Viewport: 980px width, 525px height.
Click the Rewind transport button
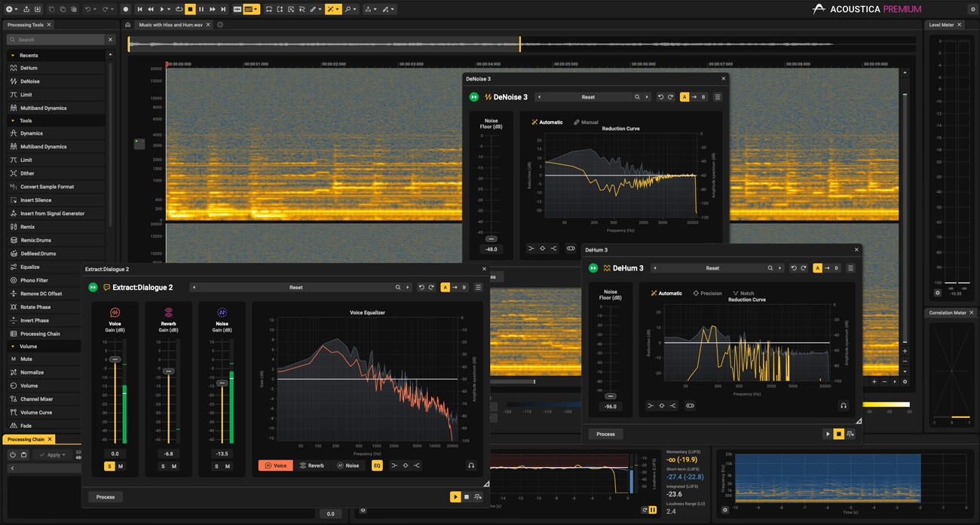pos(151,9)
